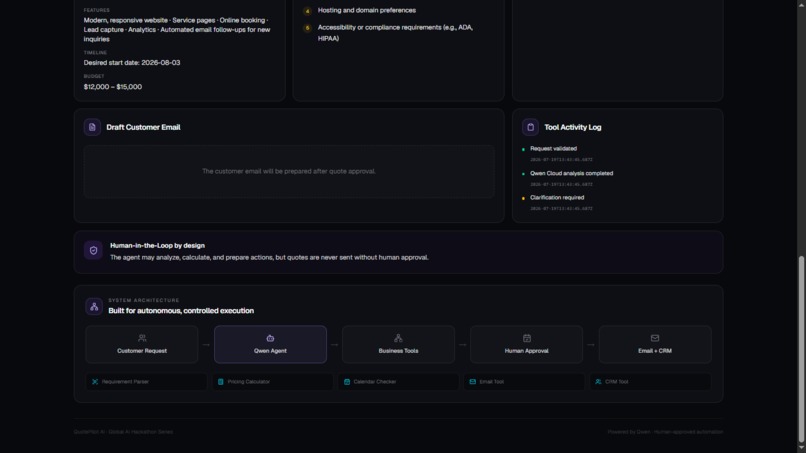This screenshot has width=806, height=453.
Task: Click the Calendar Checker icon
Action: (347, 382)
